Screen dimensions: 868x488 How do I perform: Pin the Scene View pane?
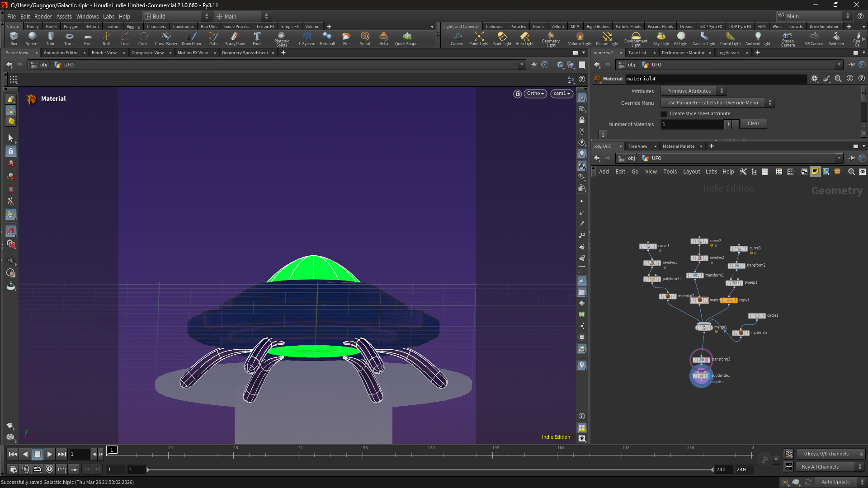click(x=534, y=65)
